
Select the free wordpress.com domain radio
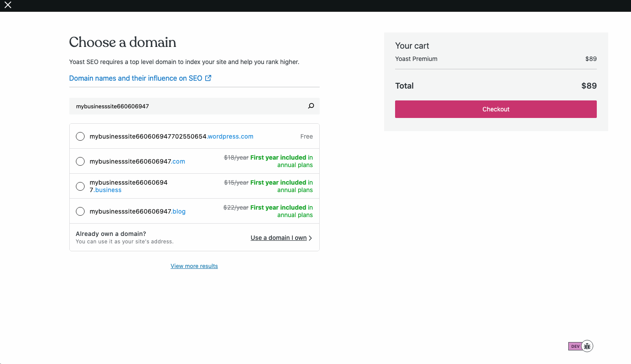80,136
